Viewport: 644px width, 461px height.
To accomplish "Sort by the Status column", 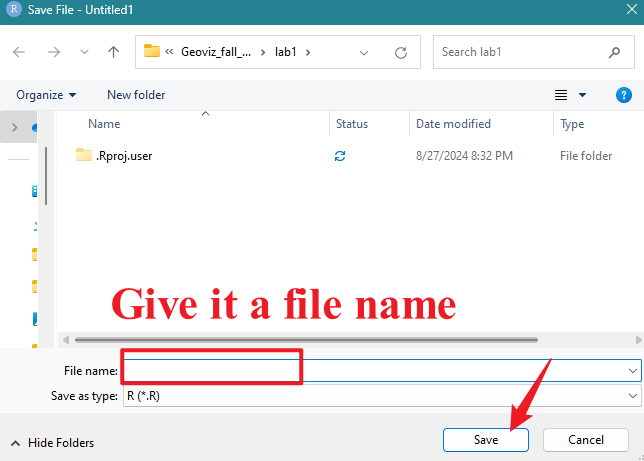I will pos(352,124).
